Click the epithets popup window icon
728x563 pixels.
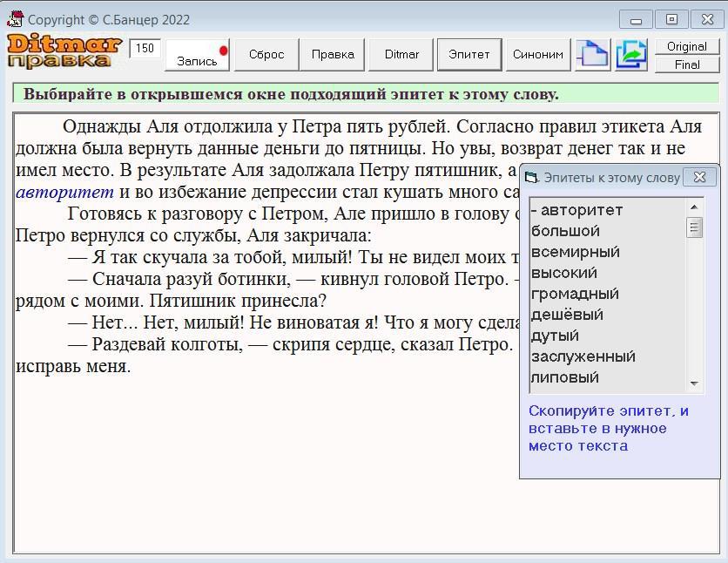tap(531, 178)
